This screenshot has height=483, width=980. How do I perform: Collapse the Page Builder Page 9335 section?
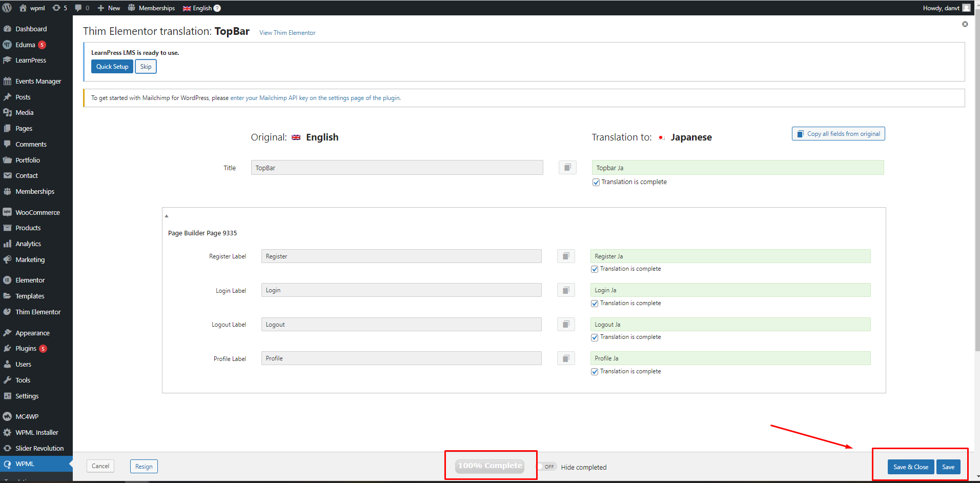click(167, 216)
